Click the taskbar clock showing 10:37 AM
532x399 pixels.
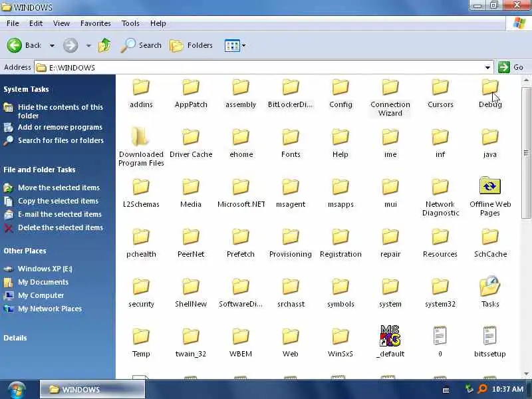click(x=507, y=389)
